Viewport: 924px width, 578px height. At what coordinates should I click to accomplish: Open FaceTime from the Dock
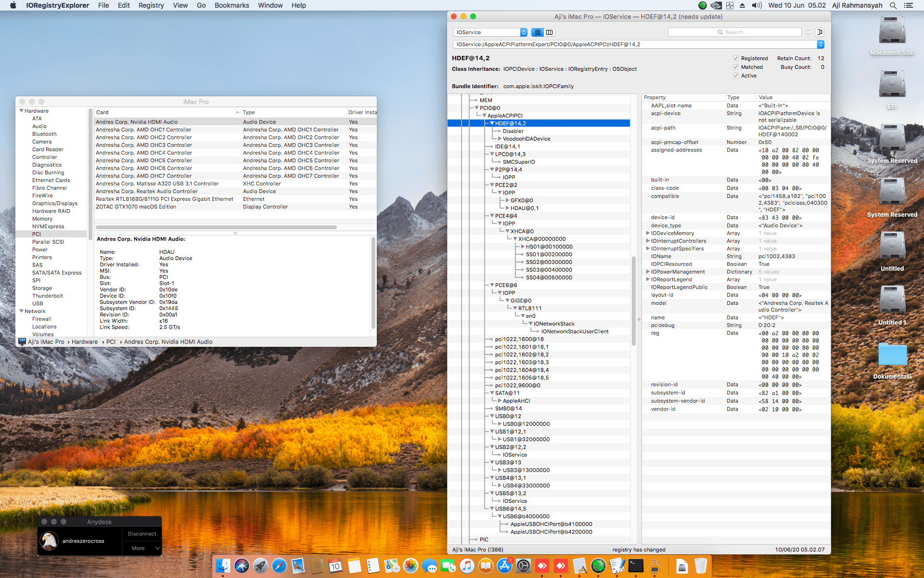point(448,566)
